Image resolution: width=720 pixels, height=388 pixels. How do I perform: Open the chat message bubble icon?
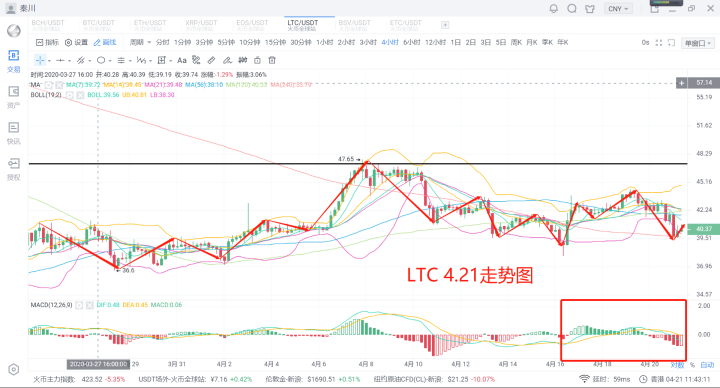tap(572, 9)
